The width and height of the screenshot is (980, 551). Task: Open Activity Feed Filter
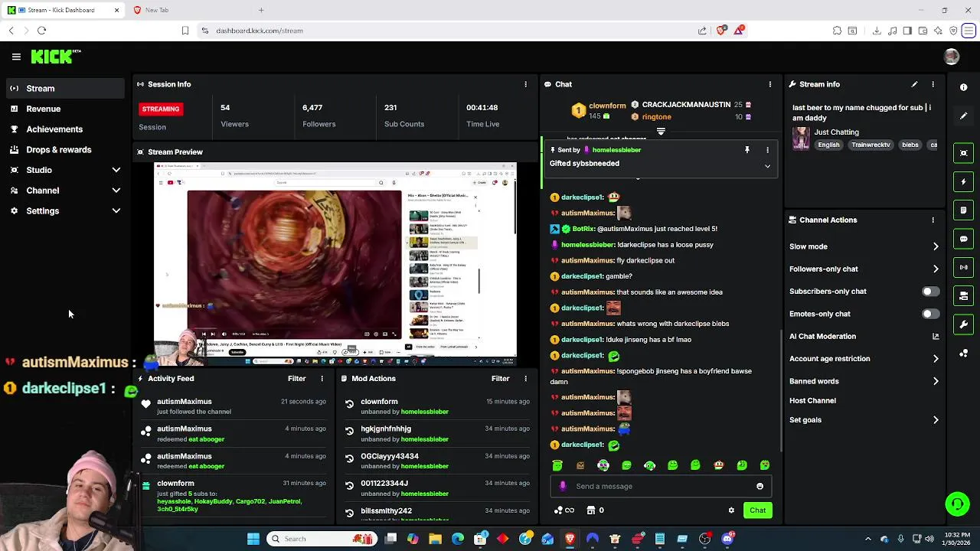[296, 379]
